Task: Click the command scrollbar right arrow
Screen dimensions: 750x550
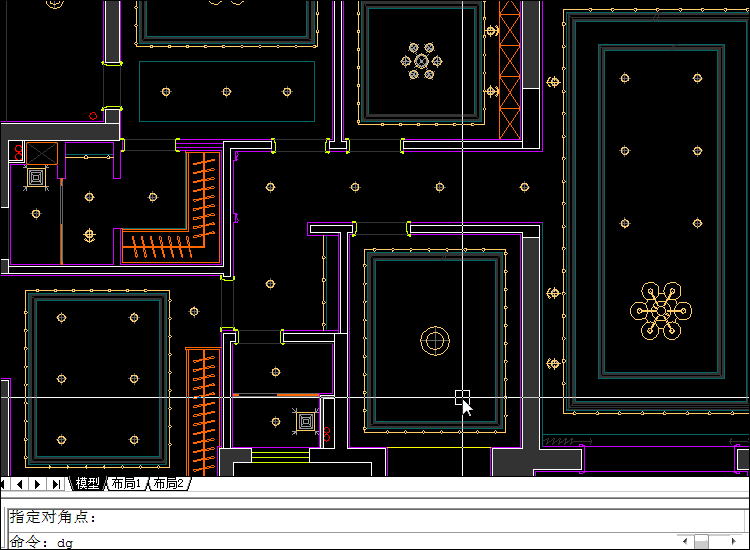Action: 734,541
